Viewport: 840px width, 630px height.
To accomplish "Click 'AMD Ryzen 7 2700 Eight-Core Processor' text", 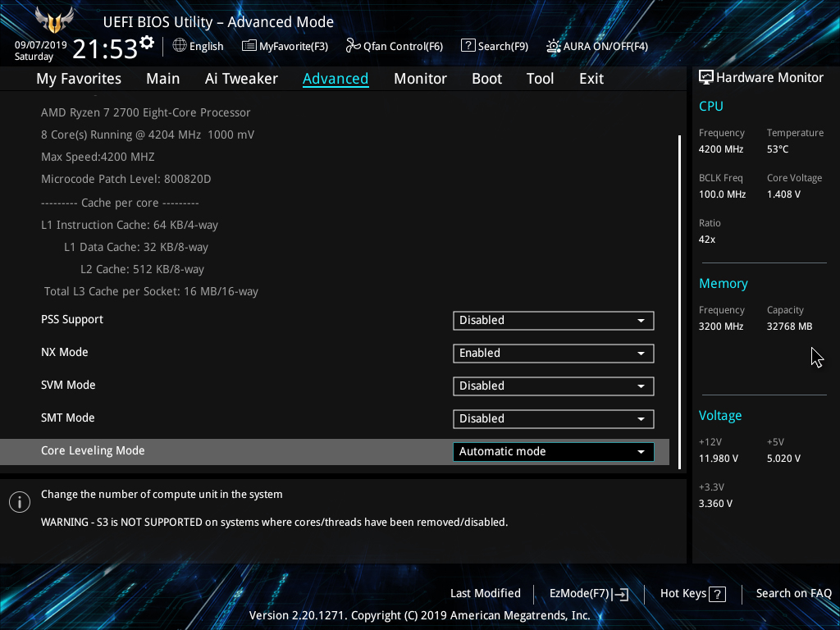I will [x=146, y=113].
